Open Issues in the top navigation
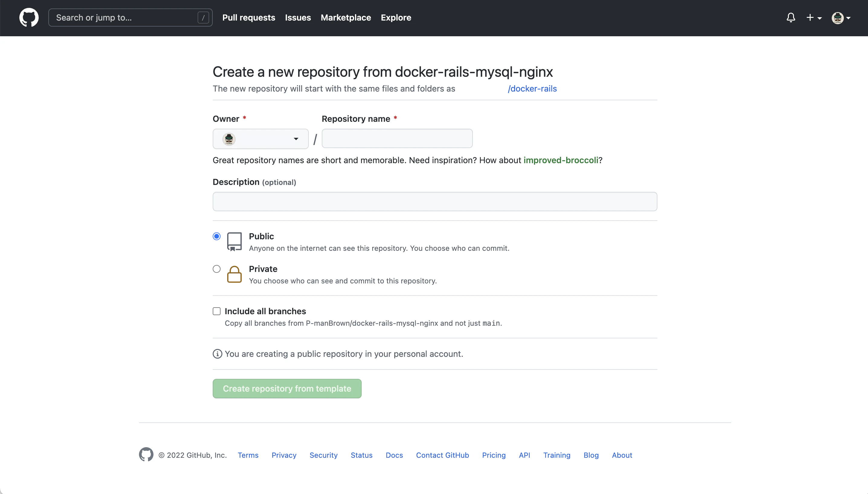Image resolution: width=868 pixels, height=494 pixels. [x=298, y=18]
